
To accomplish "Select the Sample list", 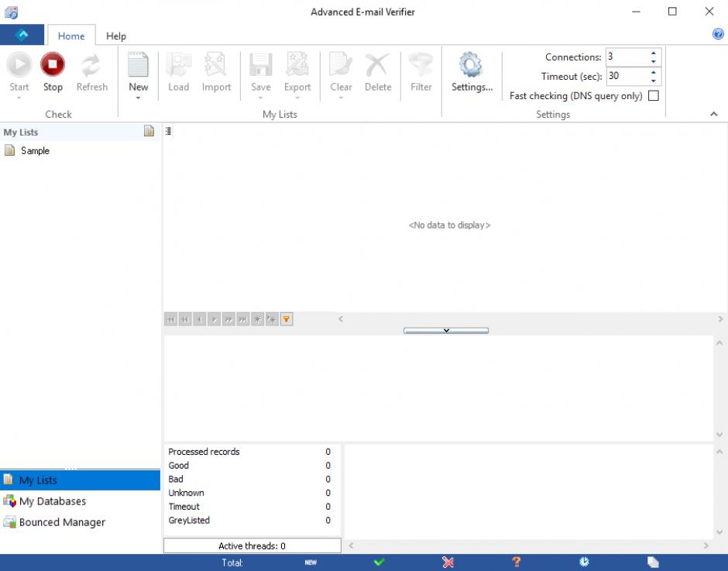I will point(35,150).
